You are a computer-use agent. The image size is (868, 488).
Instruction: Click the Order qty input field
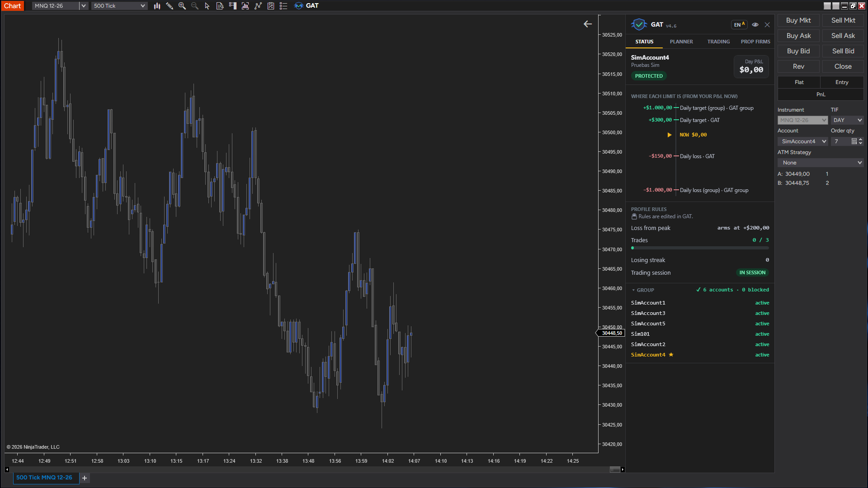click(x=841, y=141)
